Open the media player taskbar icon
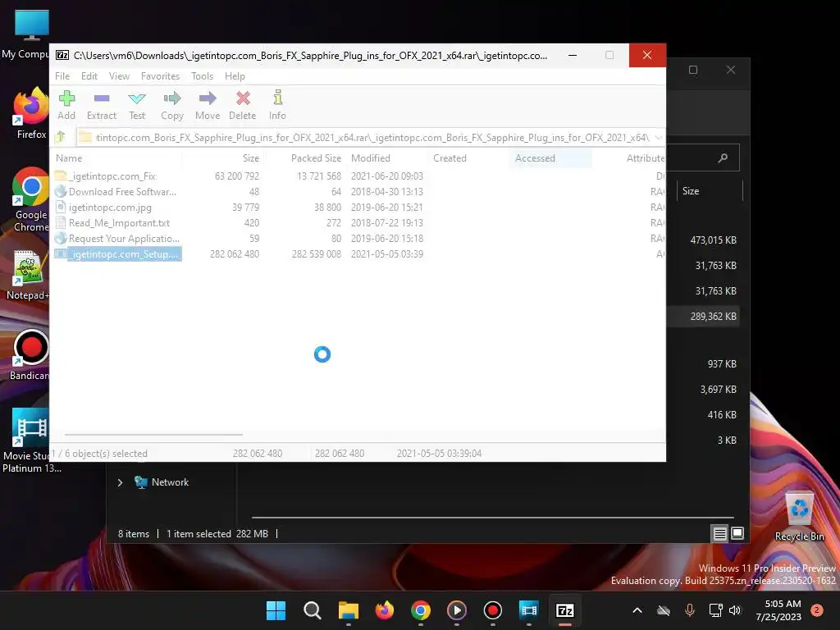The height and width of the screenshot is (630, 840). [456, 610]
